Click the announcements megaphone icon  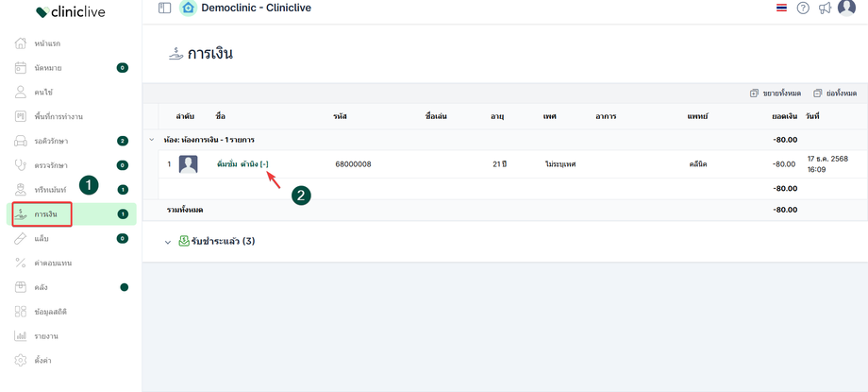pyautogui.click(x=825, y=8)
